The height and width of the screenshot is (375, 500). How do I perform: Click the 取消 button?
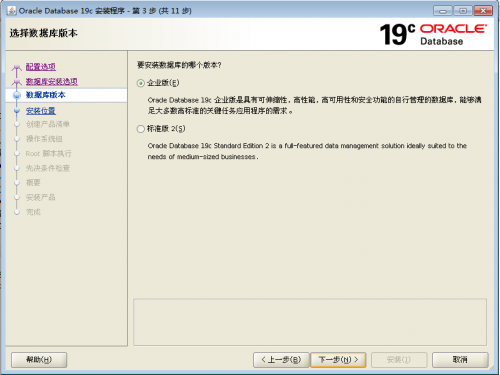coord(460,360)
